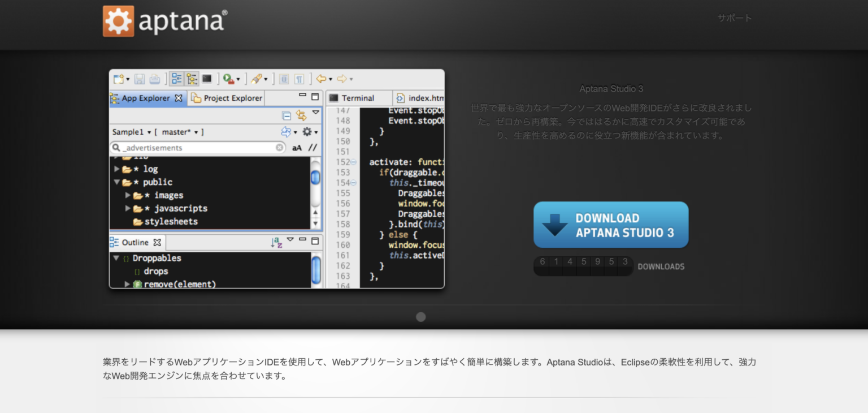The image size is (868, 413).
Task: Collapse All items in App Explorer
Action: (286, 116)
